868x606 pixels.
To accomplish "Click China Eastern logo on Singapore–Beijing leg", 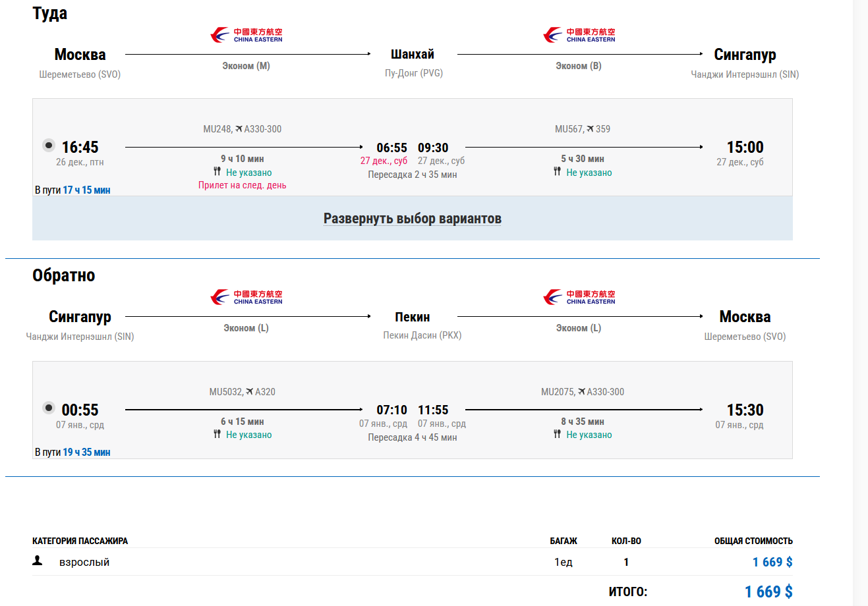I will pyautogui.click(x=246, y=297).
